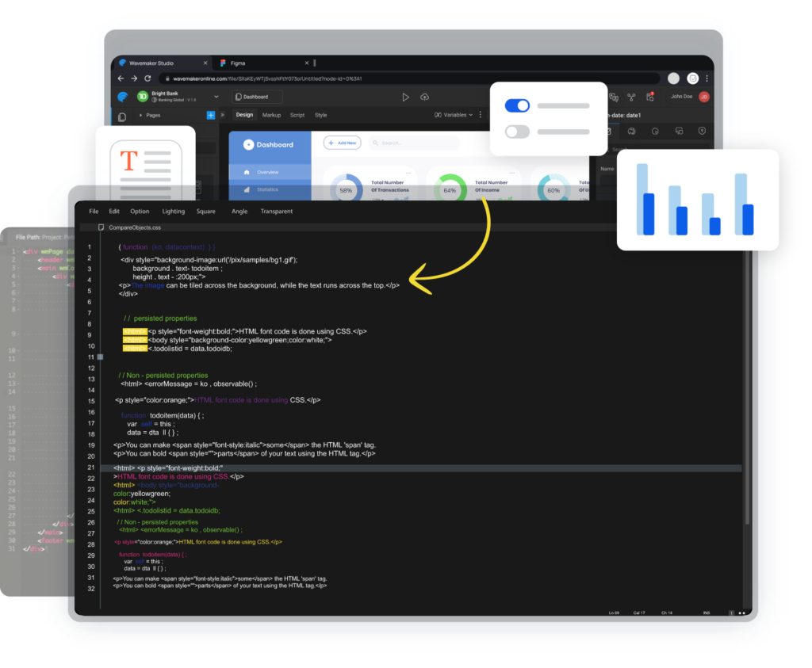
Task: Select the CompareObjects.css file tab
Action: pyautogui.click(x=135, y=227)
